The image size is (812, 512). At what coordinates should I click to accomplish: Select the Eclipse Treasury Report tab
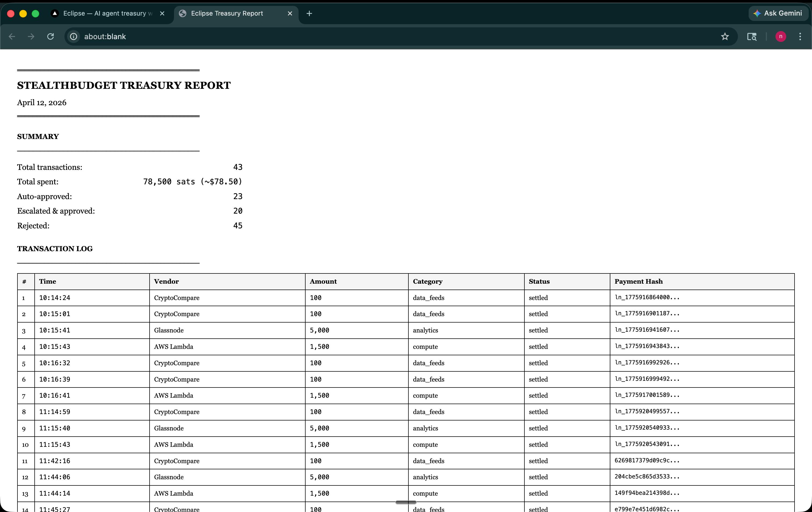(227, 13)
